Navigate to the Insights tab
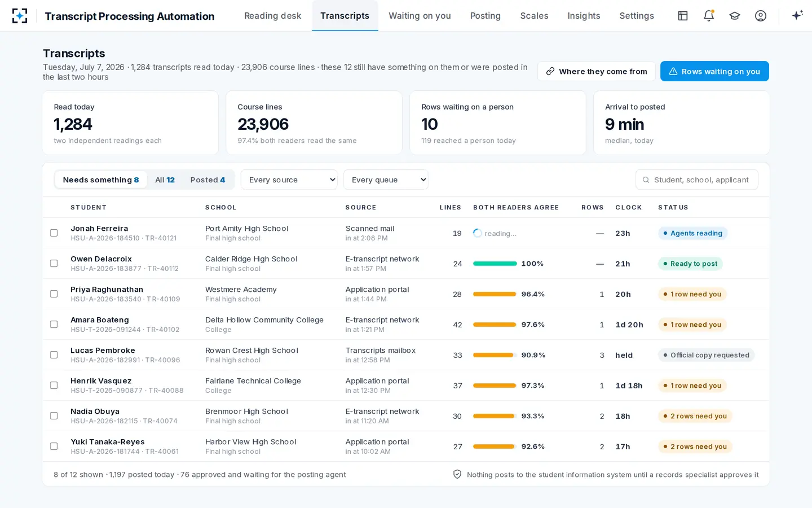The image size is (812, 508). pyautogui.click(x=584, y=16)
